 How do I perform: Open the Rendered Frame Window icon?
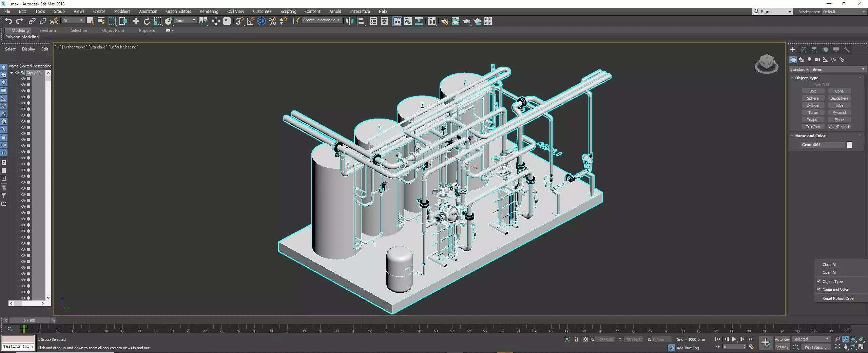pyautogui.click(x=455, y=21)
